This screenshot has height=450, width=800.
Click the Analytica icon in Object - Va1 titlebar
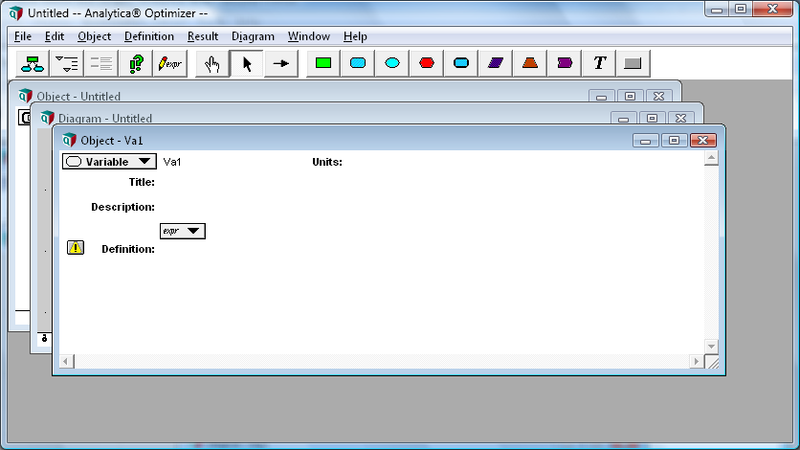(69, 140)
